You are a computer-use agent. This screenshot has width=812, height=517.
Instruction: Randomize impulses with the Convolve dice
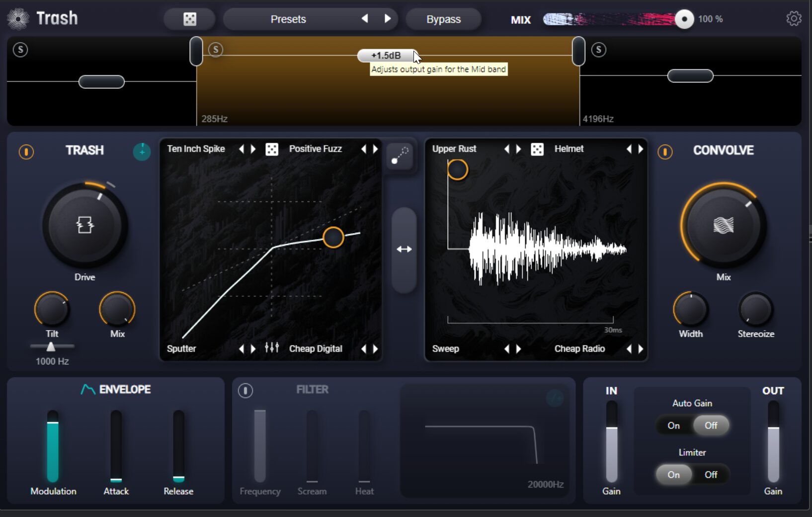click(537, 149)
